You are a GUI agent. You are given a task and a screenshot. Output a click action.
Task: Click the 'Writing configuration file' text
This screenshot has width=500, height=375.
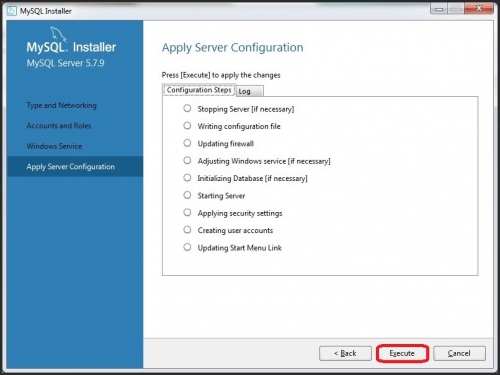[239, 126]
